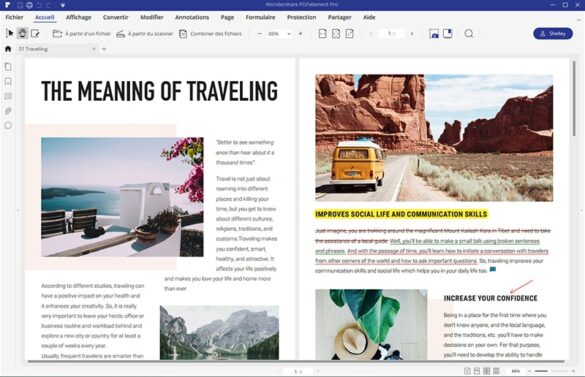Click the screenshot capture icon
The width and height of the screenshot is (585, 377).
[434, 34]
